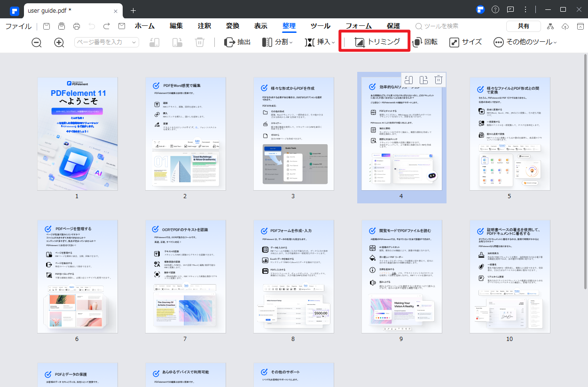Open the feedback message icon

(510, 9)
